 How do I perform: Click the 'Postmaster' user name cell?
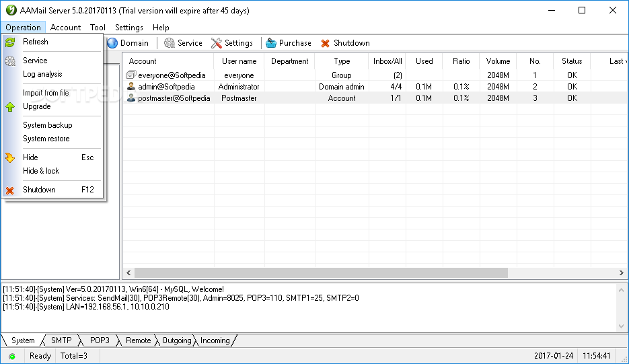239,98
